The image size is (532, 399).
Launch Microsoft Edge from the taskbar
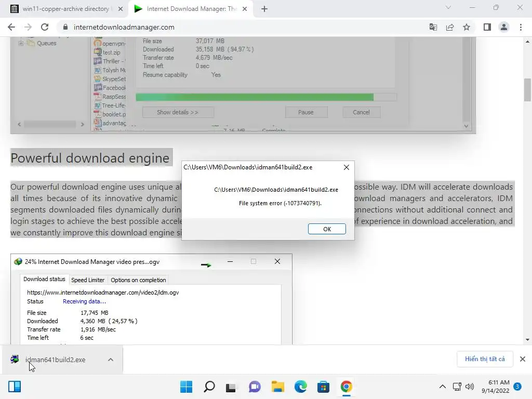pyautogui.click(x=300, y=387)
